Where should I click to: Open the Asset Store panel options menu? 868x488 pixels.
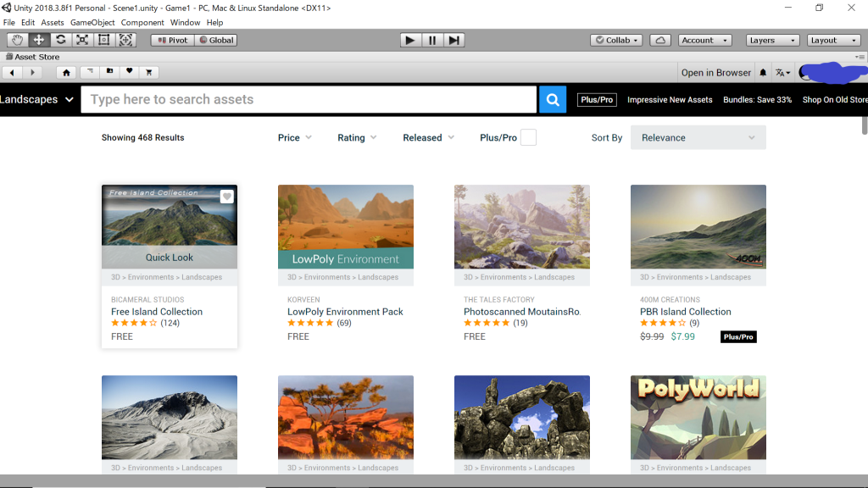(x=860, y=57)
